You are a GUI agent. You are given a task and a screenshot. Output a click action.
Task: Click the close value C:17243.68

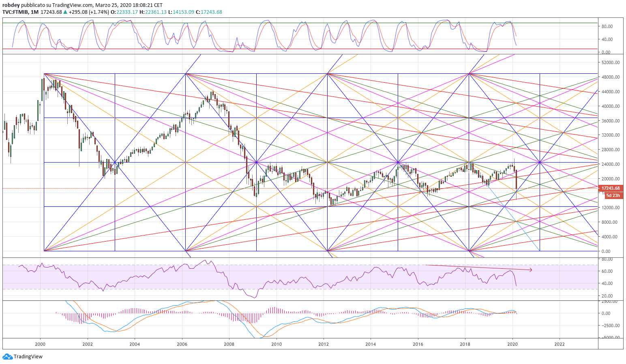pos(209,12)
